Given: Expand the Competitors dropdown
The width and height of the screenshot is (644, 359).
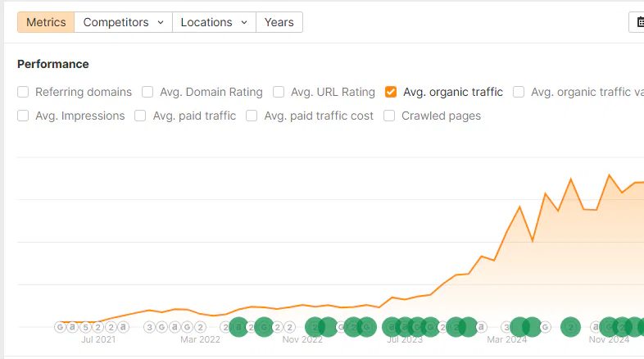Looking at the screenshot, I should pyautogui.click(x=123, y=22).
